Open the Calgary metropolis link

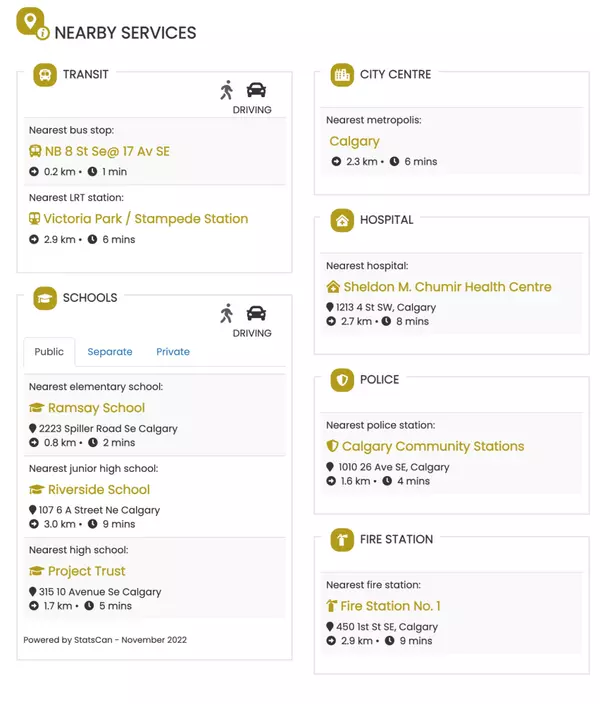pyautogui.click(x=354, y=142)
